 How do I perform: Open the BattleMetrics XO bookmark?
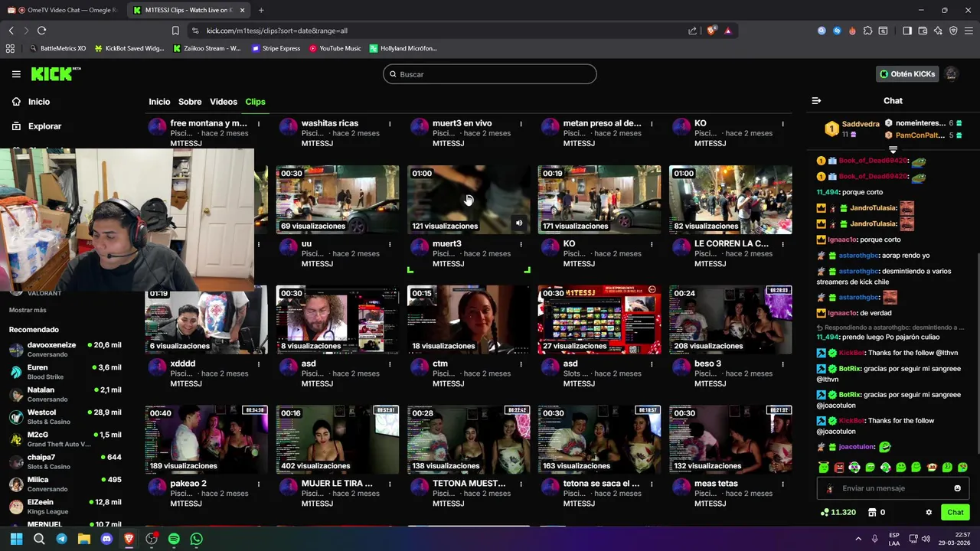pyautogui.click(x=57, y=48)
